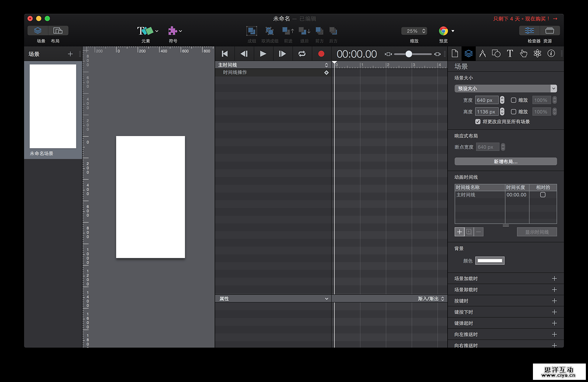This screenshot has height=382, width=588.
Task: Click the 符号 (Symbols) puzzle icon
Action: pyautogui.click(x=172, y=31)
